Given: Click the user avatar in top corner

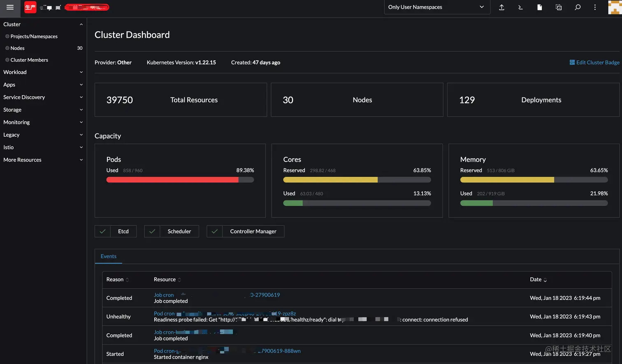Looking at the screenshot, I should 615,7.
